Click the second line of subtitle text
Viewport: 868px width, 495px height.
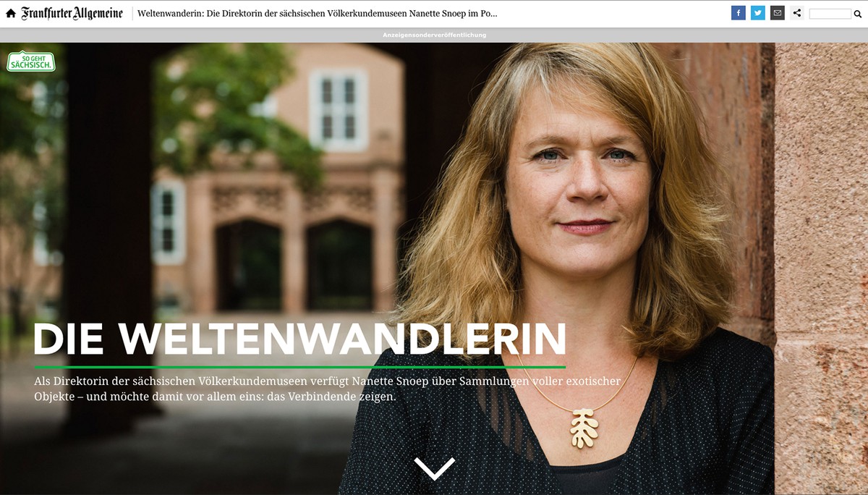coord(216,397)
